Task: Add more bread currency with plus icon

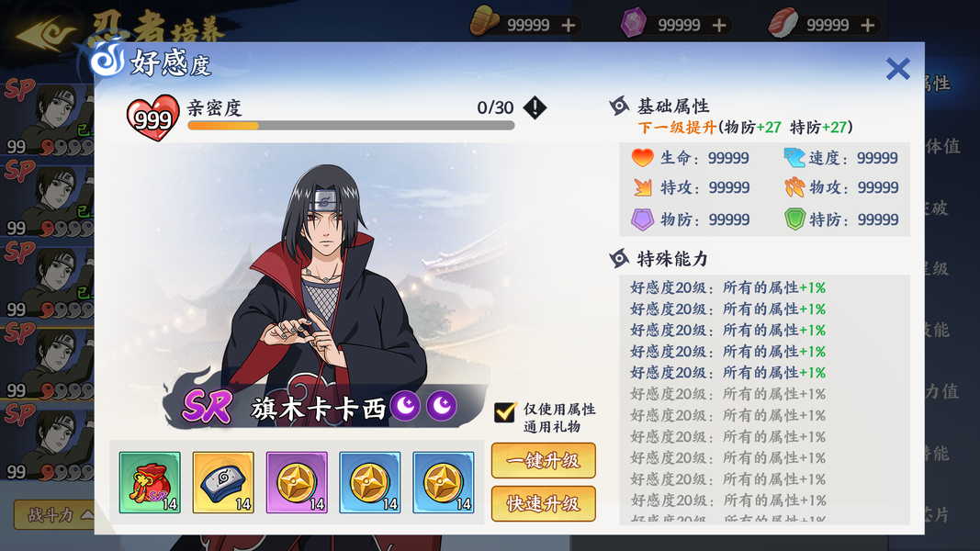Action: coord(569,25)
